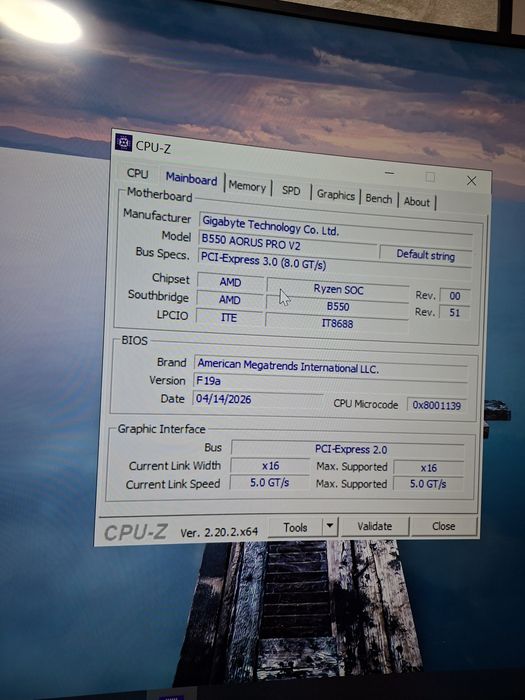Click the Ver. 2.20.2.x64 version text

pos(219,532)
